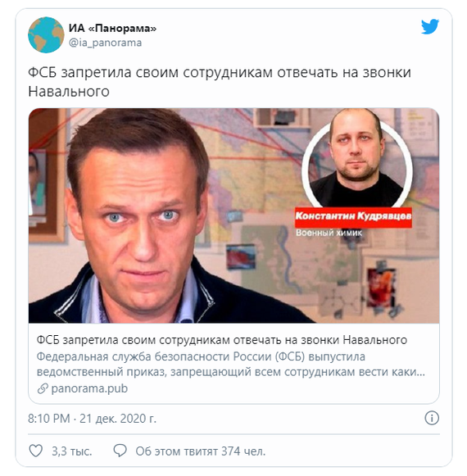The height and width of the screenshot is (476, 467).
Task: Select the Военный химик caption
Action: tap(329, 233)
